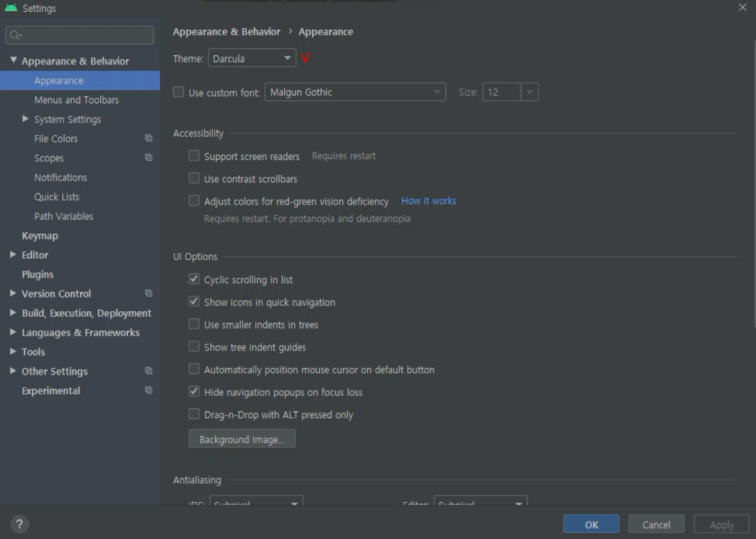Screen dimensions: 756x539
Task: Click the project-level icon beside Scopes
Action: 149,157
